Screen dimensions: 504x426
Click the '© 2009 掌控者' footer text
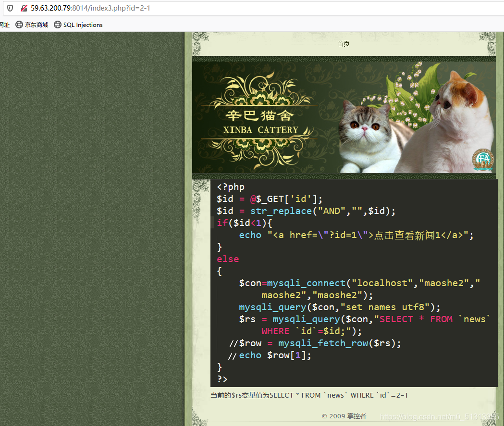pos(344,416)
